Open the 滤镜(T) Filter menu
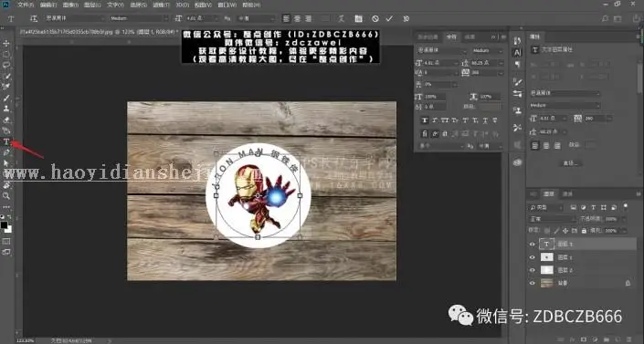 coord(161,5)
